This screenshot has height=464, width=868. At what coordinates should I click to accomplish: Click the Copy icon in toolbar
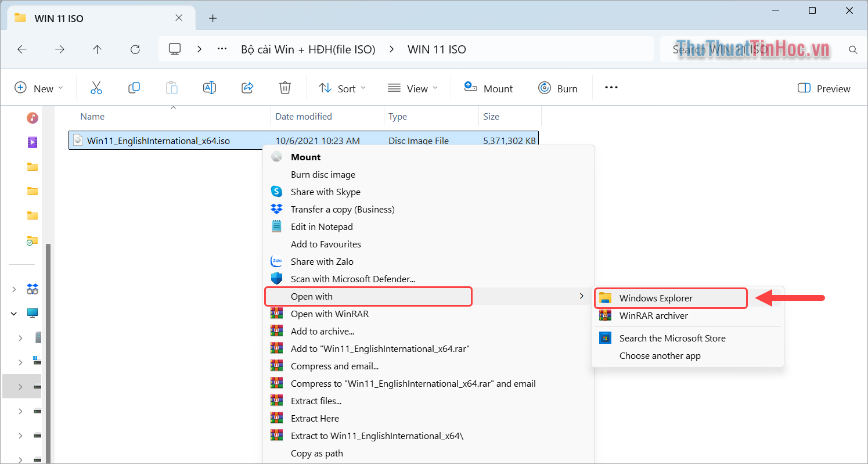(x=134, y=88)
